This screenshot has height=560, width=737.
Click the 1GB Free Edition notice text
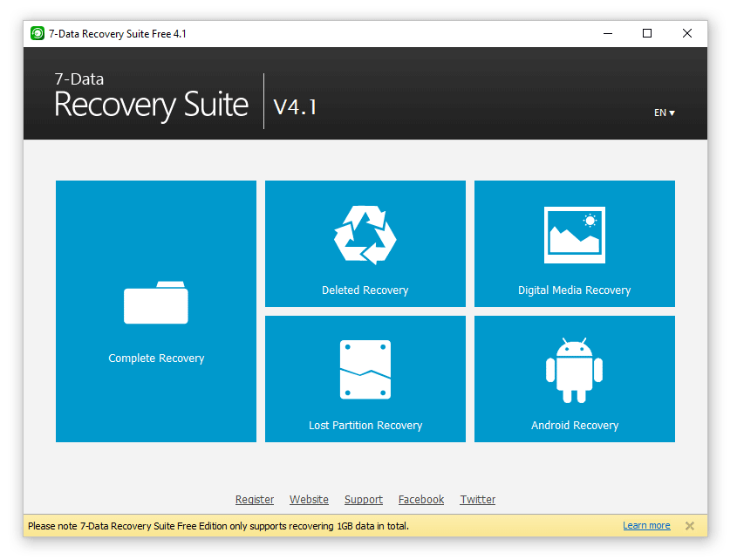219,526
